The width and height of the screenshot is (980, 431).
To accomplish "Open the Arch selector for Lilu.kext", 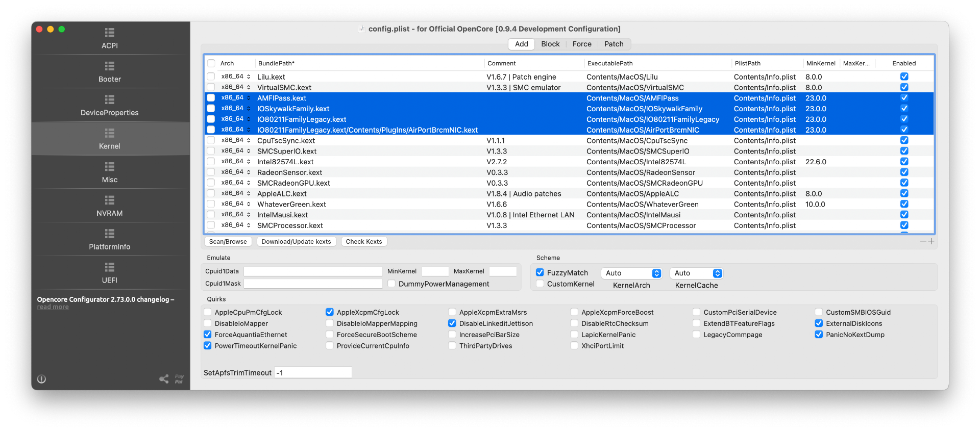I will pos(236,77).
